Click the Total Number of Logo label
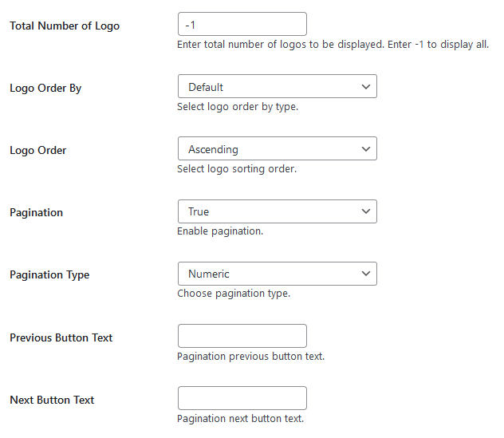This screenshot has height=438, width=504. click(65, 26)
